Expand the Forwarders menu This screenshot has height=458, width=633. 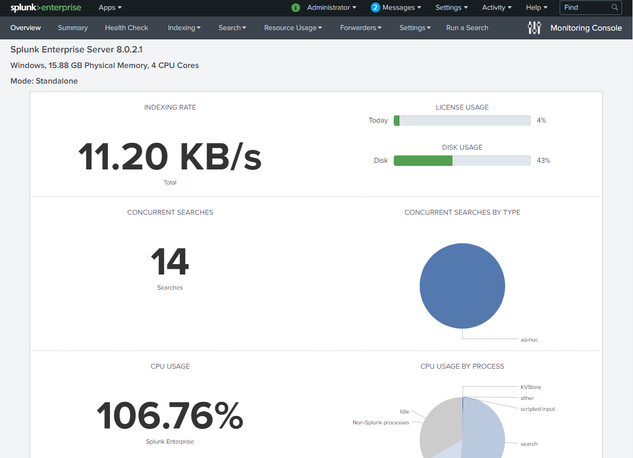(361, 28)
